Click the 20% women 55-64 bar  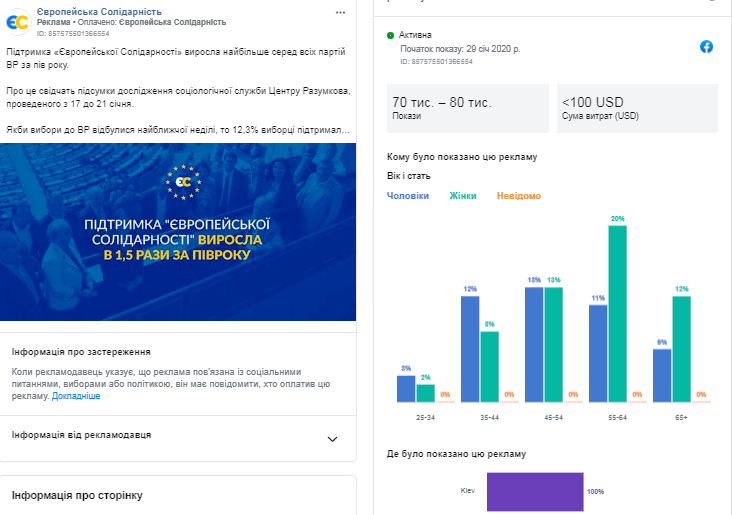tap(617, 314)
